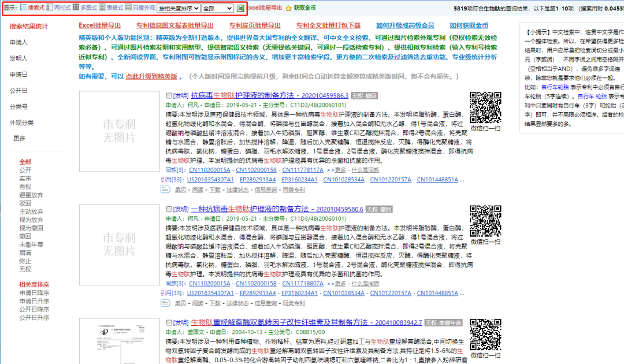Screen dimensions: 624x364
Task: Click 搜索结果统计 heading
Action: click(x=29, y=26)
